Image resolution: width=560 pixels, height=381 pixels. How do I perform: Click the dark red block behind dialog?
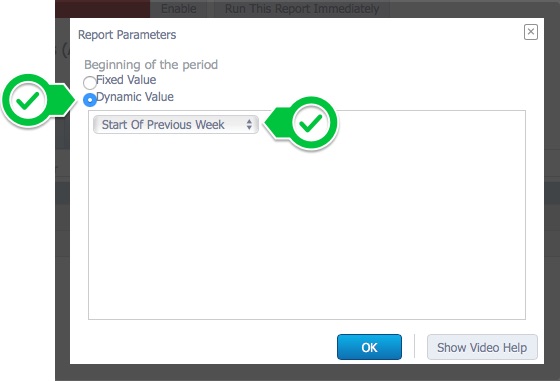point(102,9)
